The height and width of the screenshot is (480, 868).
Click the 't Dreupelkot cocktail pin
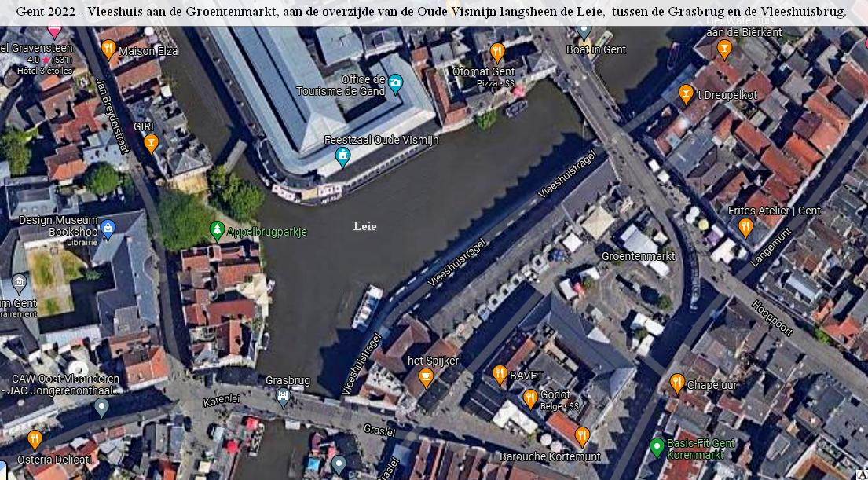click(686, 93)
